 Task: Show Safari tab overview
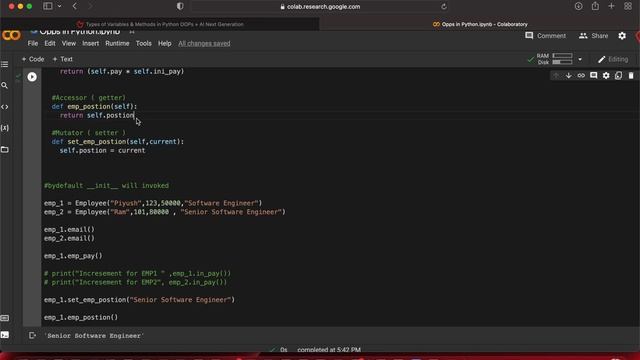pyautogui.click(x=628, y=6)
